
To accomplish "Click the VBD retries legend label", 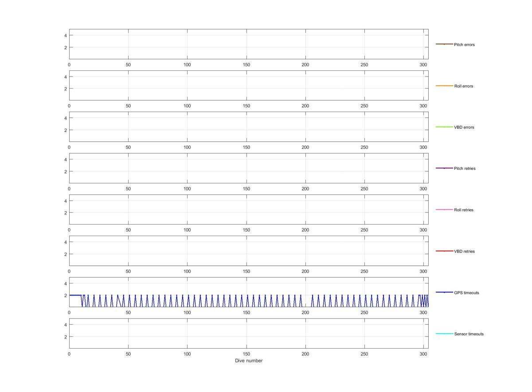I will (x=464, y=251).
